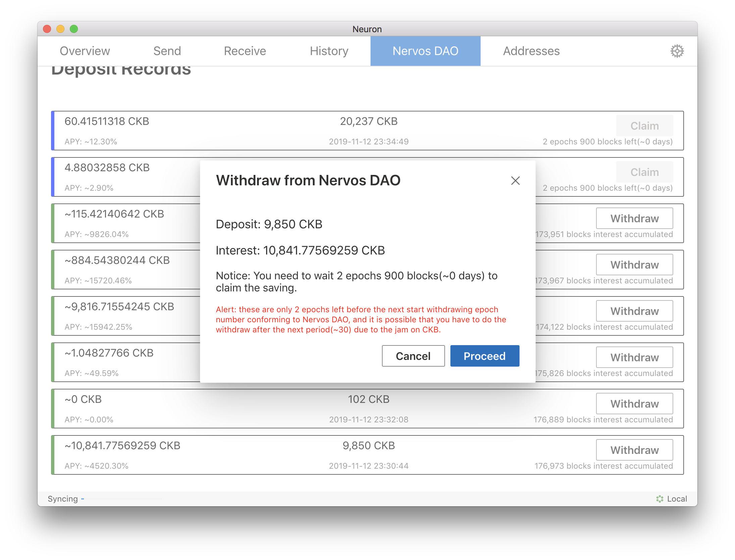
Task: View the History tab
Action: coord(329,51)
